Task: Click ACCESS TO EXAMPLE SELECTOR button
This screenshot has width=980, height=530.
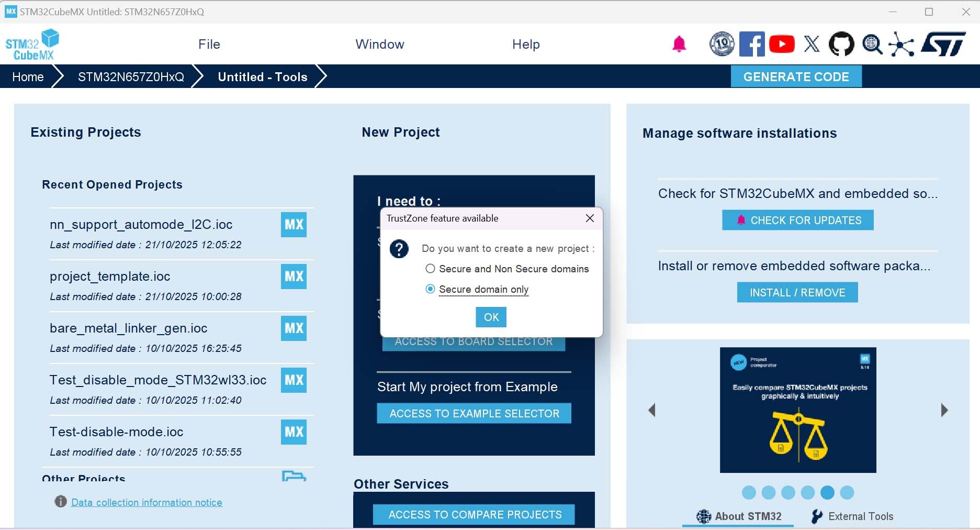Action: point(474,413)
